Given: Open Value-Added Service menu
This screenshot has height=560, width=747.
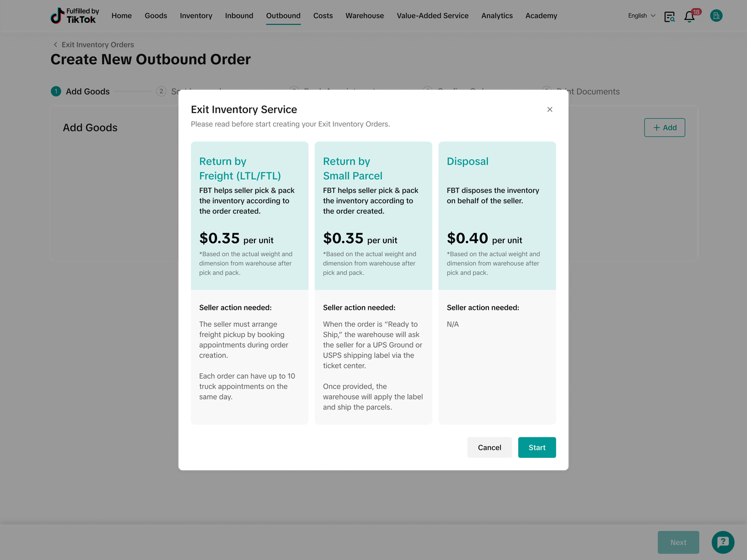Looking at the screenshot, I should click(x=432, y=16).
